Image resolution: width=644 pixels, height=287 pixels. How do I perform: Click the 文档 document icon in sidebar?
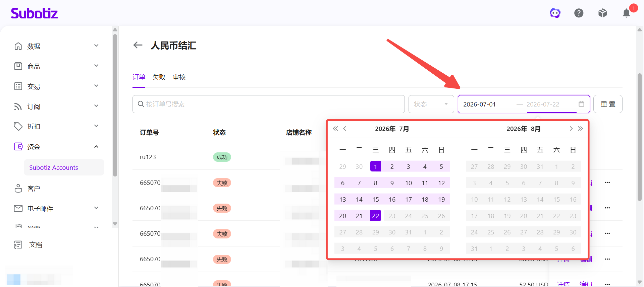coord(18,245)
